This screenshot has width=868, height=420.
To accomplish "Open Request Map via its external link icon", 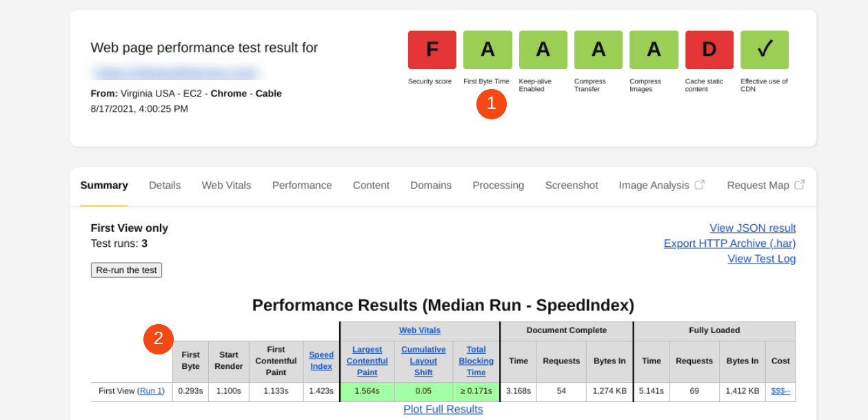I will [x=800, y=184].
